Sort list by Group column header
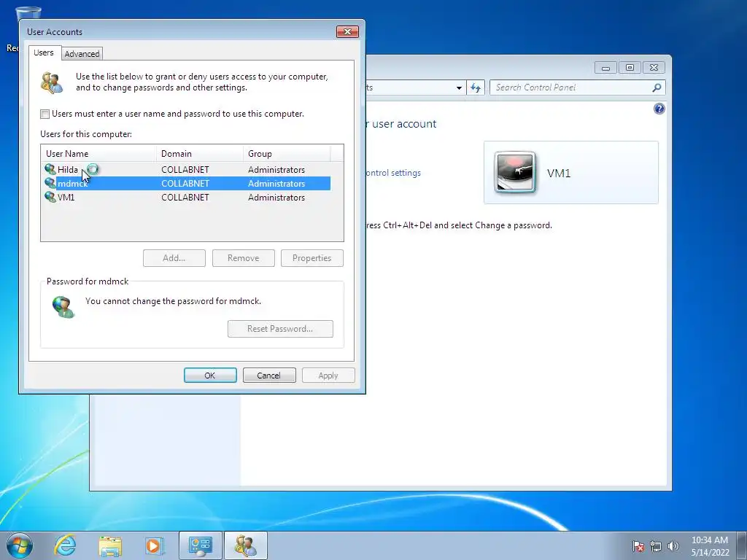 286,153
